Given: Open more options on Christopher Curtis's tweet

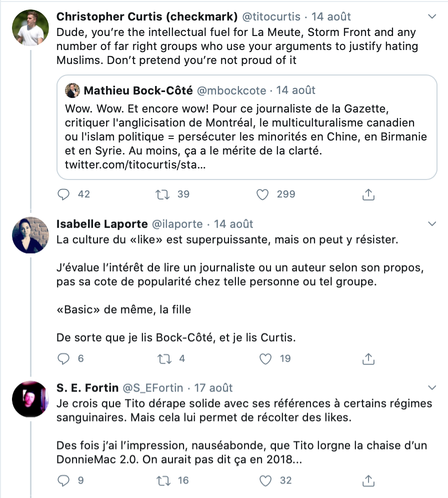Looking at the screenshot, I should 432,17.
